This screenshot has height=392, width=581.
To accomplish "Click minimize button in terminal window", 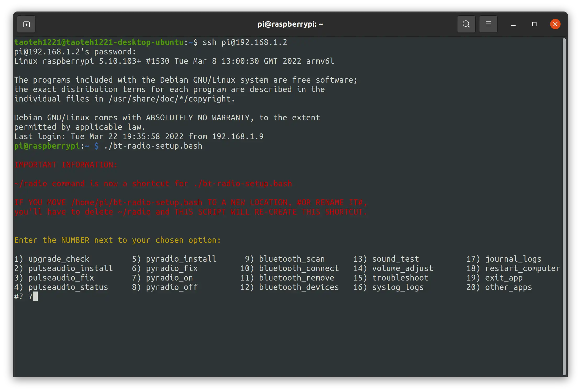I will tap(513, 24).
